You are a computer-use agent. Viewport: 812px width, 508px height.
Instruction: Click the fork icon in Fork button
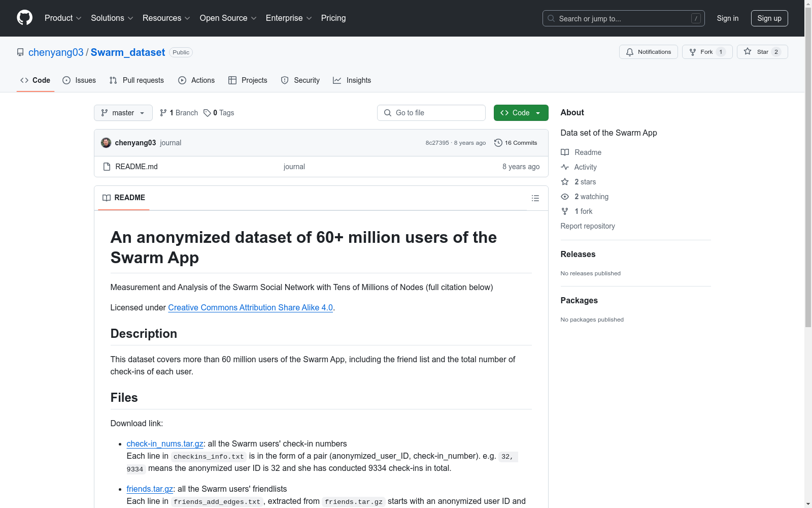(693, 52)
